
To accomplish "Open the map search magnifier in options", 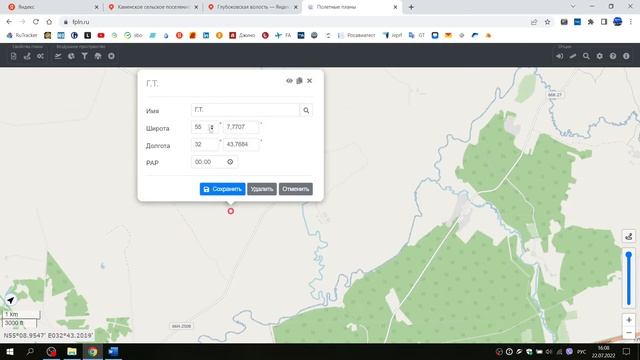I will pyautogui.click(x=586, y=56).
